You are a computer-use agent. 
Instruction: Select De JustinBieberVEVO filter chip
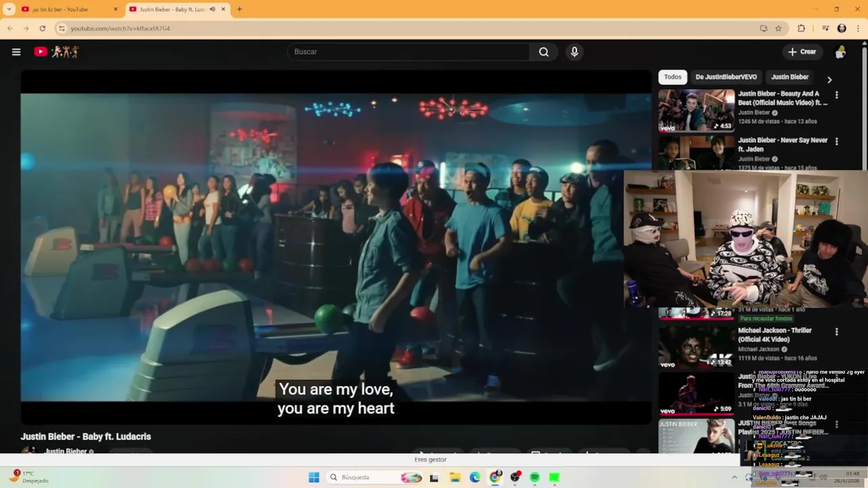pyautogui.click(x=726, y=77)
